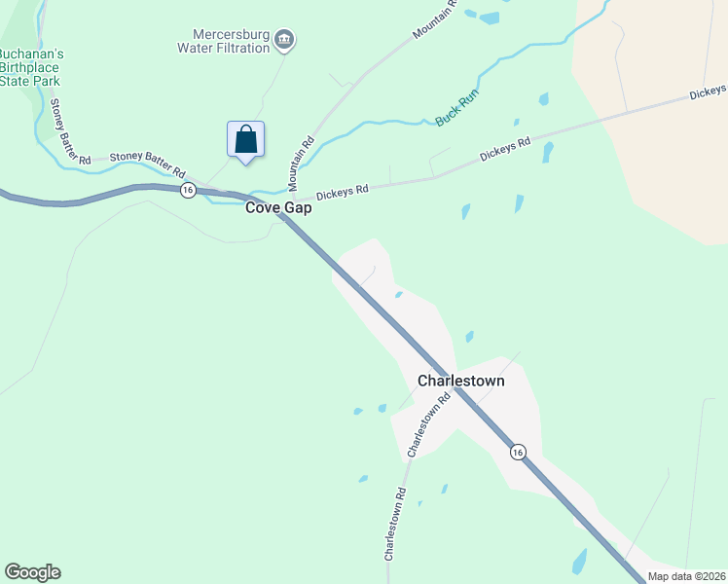The width and height of the screenshot is (728, 584).
Task: Click the Cove Gap place label
Action: 278,207
